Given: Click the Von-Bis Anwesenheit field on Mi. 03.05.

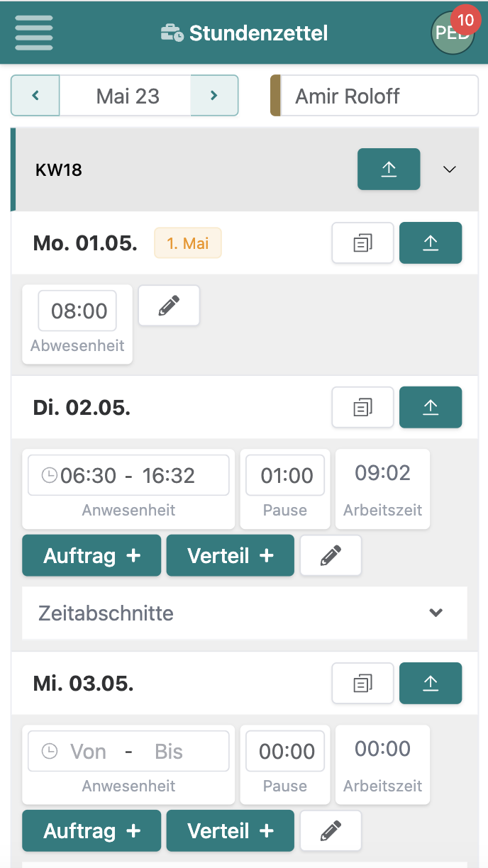Looking at the screenshot, I should pos(128,750).
